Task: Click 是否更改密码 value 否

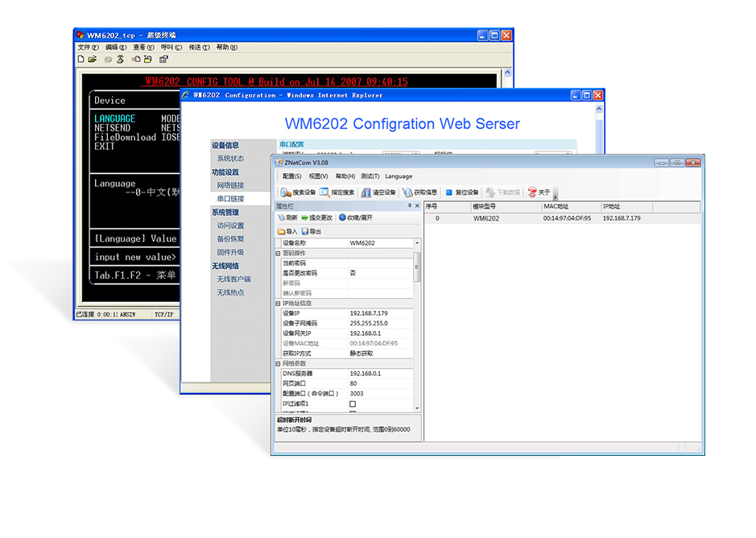Action: [380, 273]
